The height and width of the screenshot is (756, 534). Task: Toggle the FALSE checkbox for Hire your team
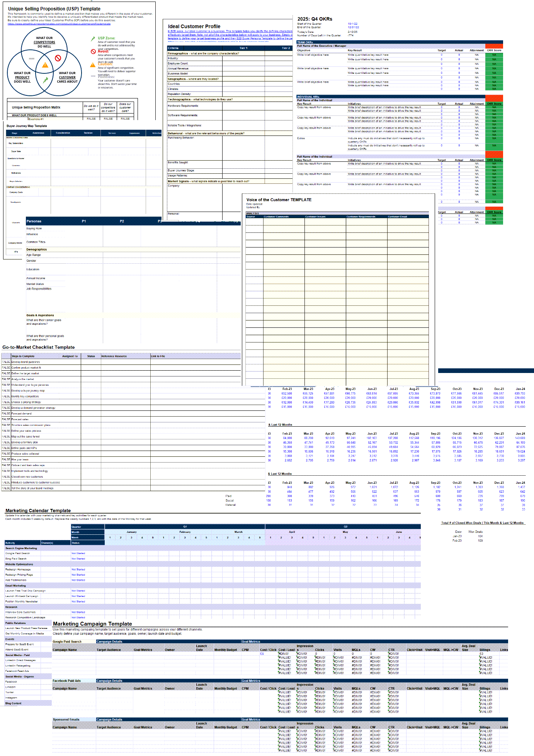[x=6, y=459]
